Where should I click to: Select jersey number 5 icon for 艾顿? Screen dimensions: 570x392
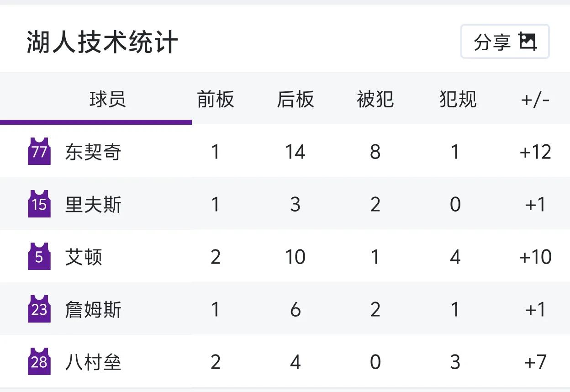coord(39,256)
